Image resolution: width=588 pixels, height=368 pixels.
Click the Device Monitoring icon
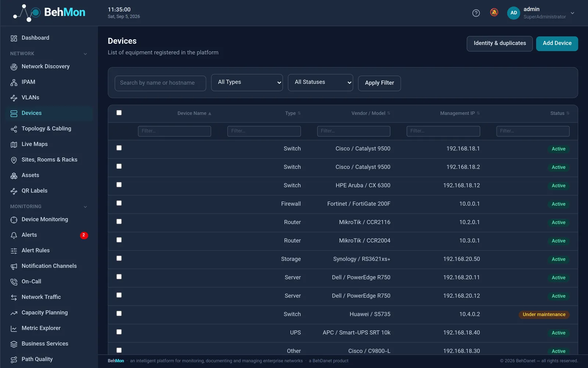click(14, 220)
